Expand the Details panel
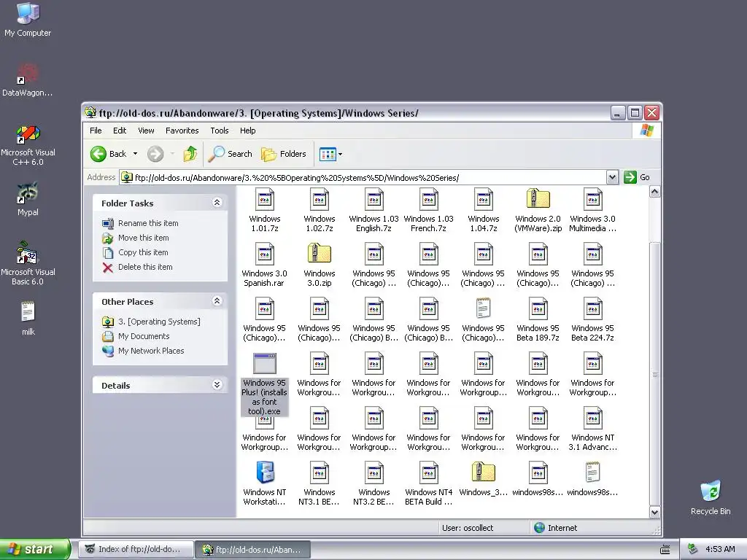The image size is (747, 560). click(217, 385)
